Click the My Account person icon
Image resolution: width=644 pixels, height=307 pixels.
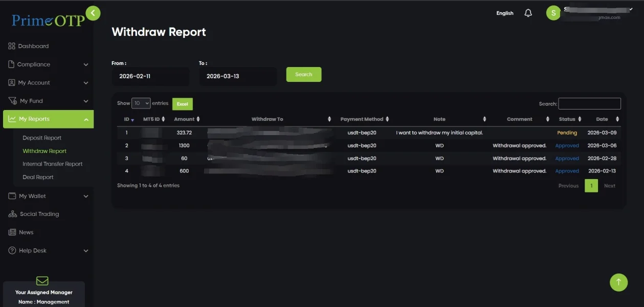pos(12,82)
